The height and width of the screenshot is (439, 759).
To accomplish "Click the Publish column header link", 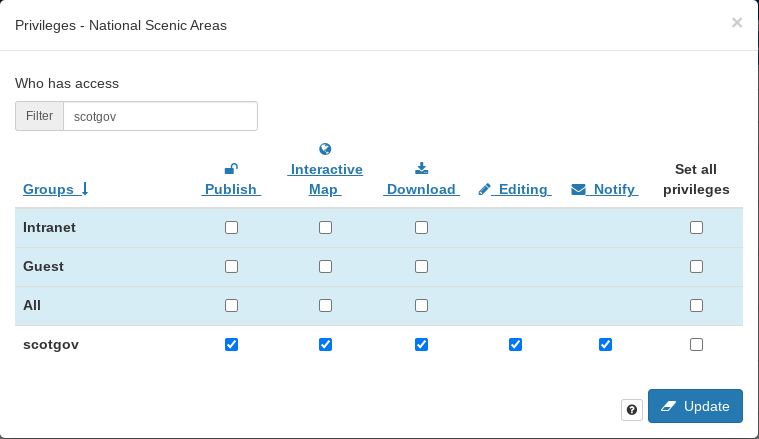I will pyautogui.click(x=231, y=189).
